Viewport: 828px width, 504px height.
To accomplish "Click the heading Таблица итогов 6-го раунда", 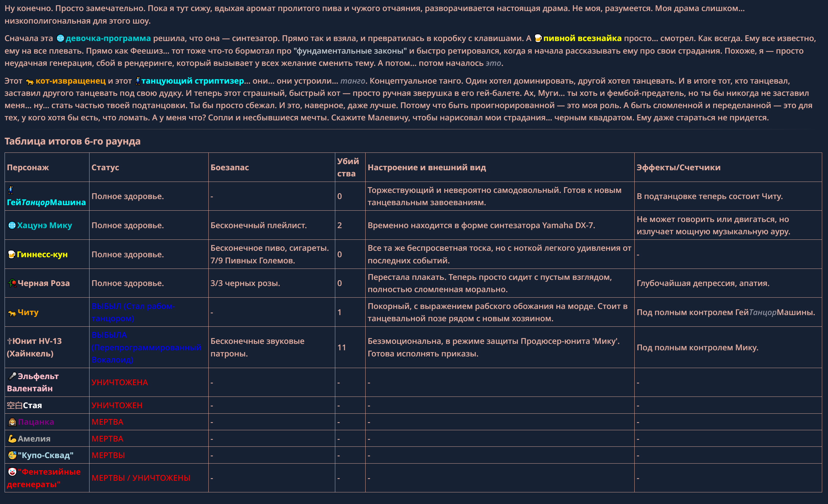I will tap(72, 141).
